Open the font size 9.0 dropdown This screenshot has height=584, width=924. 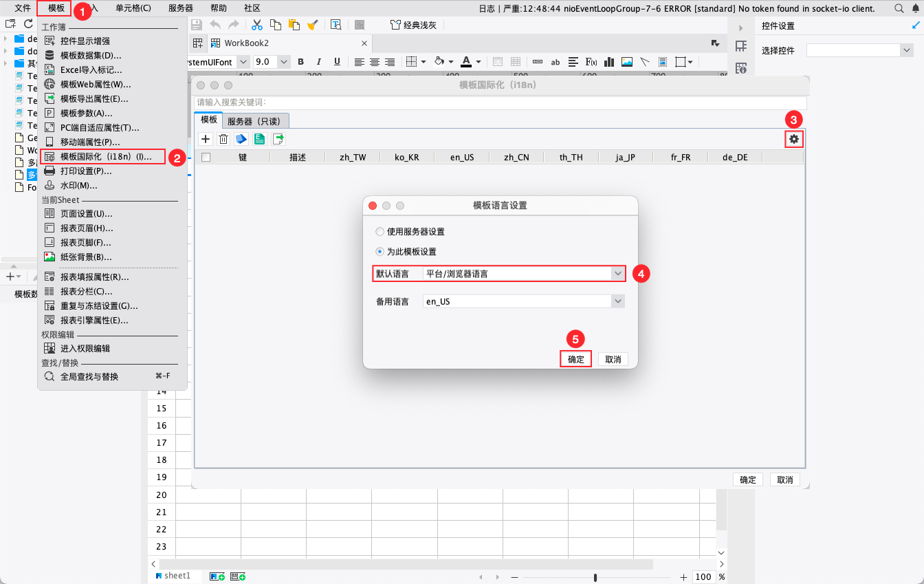[283, 62]
